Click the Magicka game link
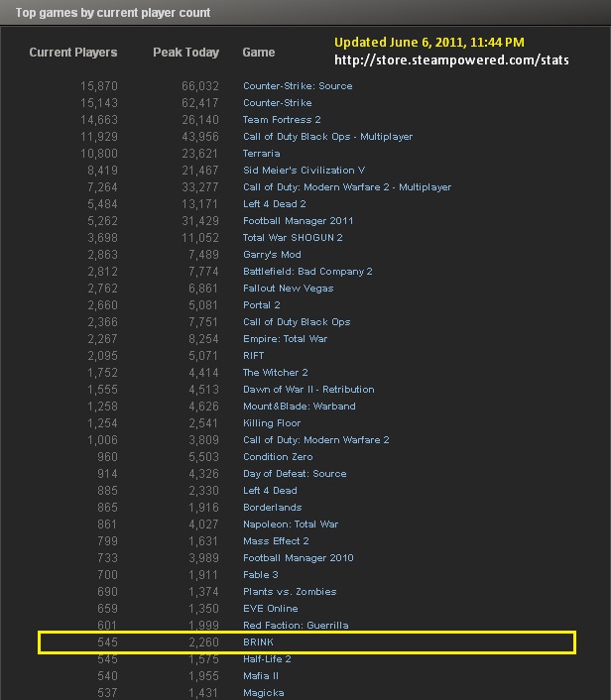The height and width of the screenshot is (700, 611). [264, 693]
